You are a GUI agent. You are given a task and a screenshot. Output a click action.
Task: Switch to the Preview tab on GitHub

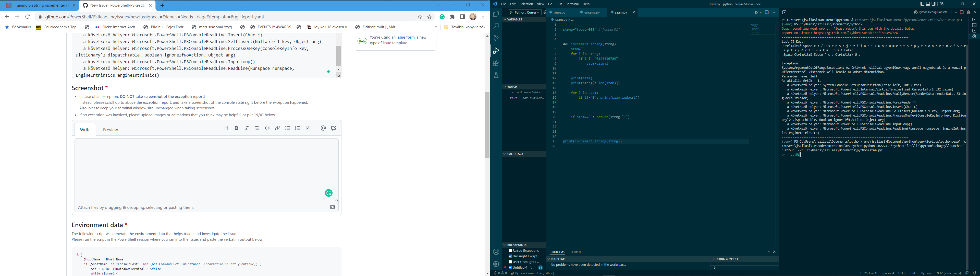(110, 130)
